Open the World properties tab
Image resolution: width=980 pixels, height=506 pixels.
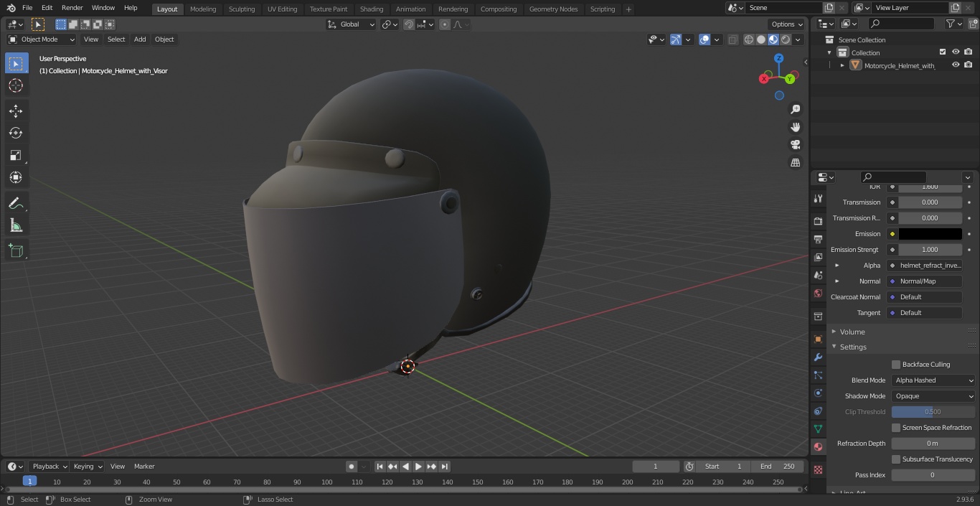[x=818, y=293]
